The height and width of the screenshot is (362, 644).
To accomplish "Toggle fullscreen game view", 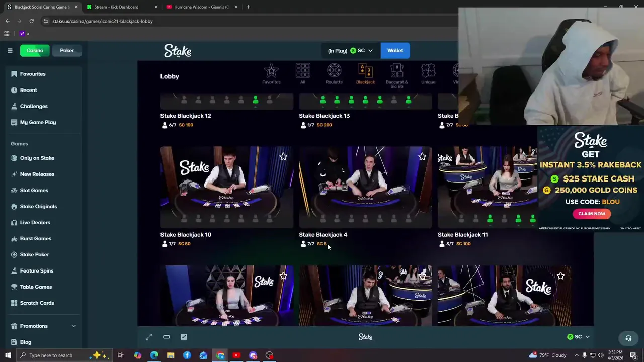I will point(149,337).
